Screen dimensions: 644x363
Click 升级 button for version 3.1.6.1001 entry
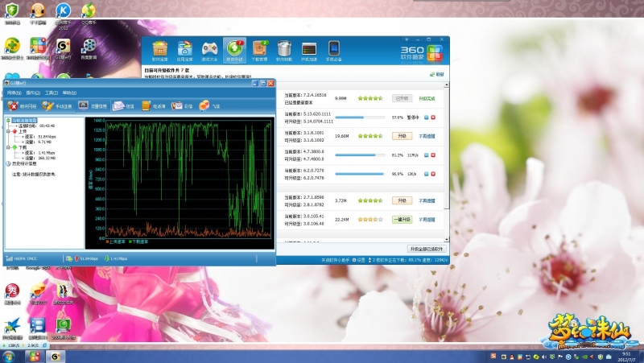click(402, 136)
